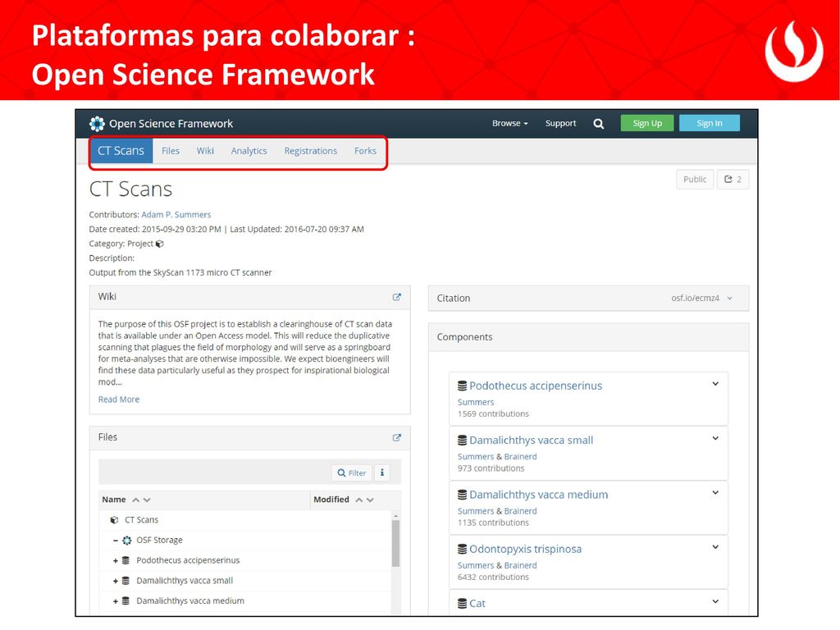Image resolution: width=840 pixels, height=630 pixels.
Task: Click Summers under Podothecus accipenserinus component
Action: [x=476, y=402]
